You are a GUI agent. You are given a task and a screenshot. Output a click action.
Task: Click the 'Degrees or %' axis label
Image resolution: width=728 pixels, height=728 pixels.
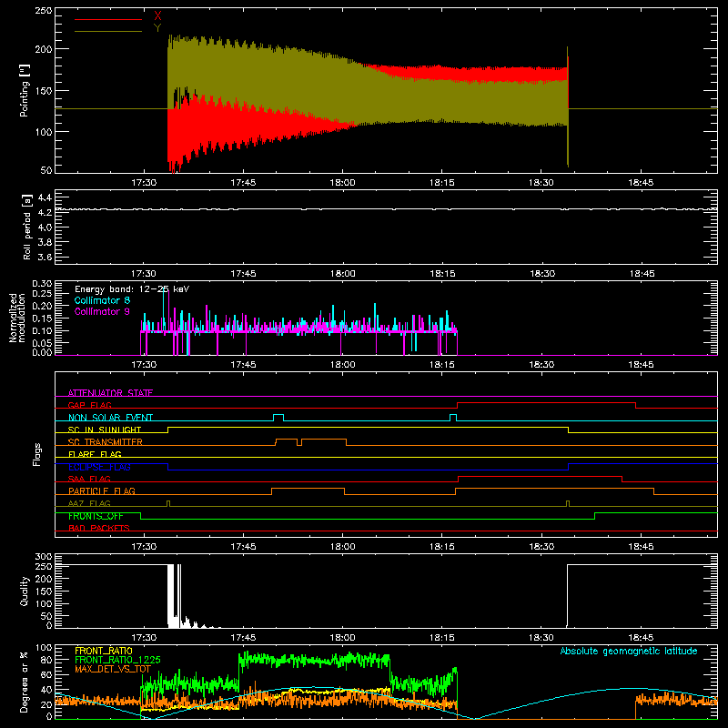point(25,682)
